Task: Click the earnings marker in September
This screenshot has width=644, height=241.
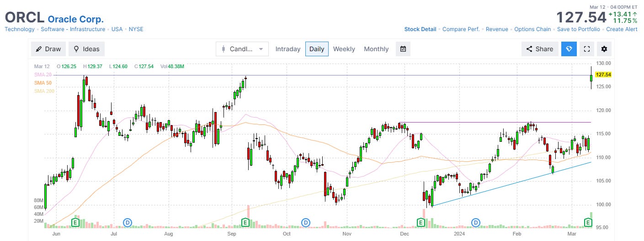Action: click(245, 222)
